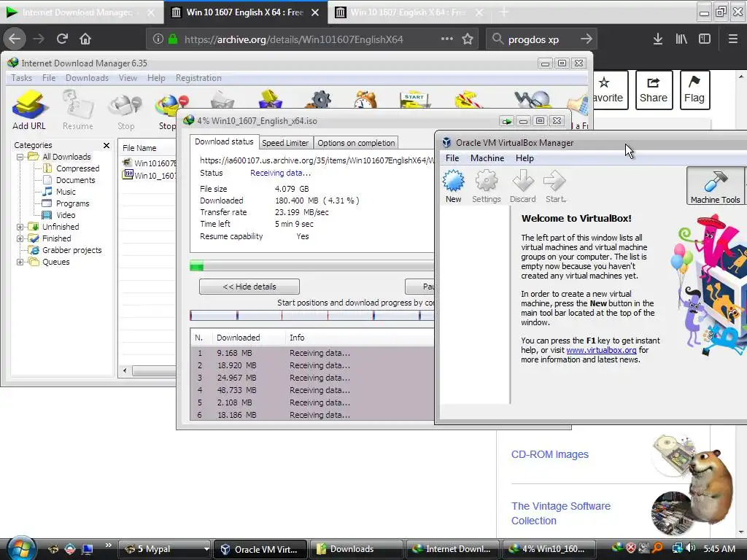Click volume icon in system tray

click(691, 548)
